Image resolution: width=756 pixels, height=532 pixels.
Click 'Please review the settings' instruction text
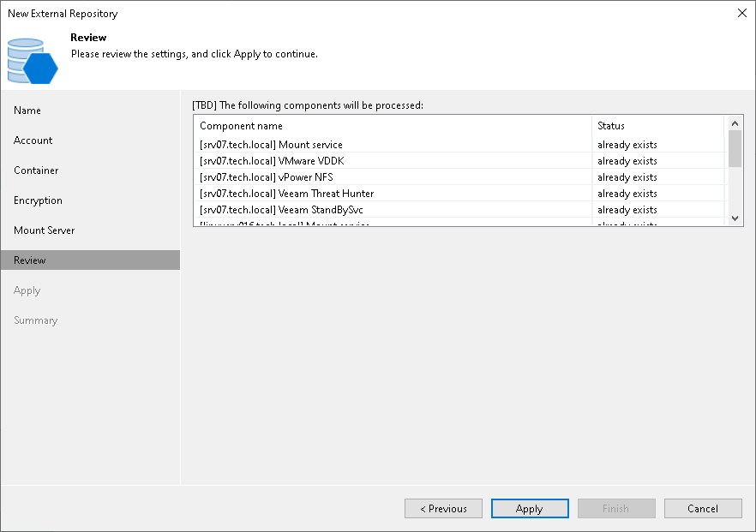[x=195, y=54]
